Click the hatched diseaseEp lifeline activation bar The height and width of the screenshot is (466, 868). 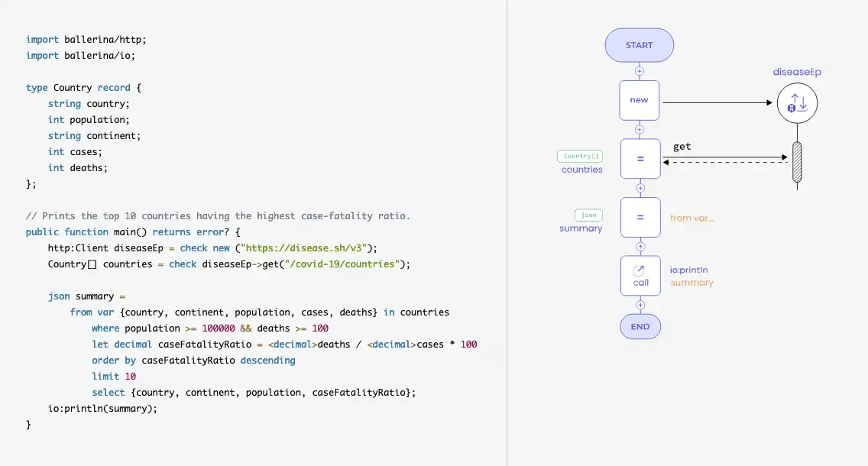click(797, 162)
